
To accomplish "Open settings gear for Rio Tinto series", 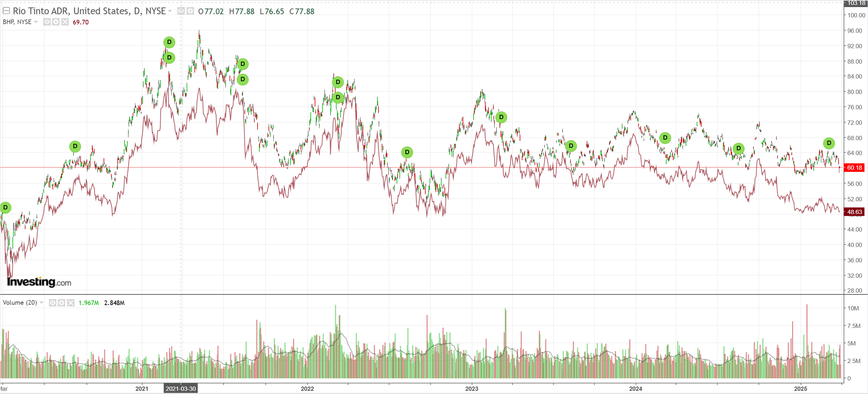I will [x=190, y=11].
